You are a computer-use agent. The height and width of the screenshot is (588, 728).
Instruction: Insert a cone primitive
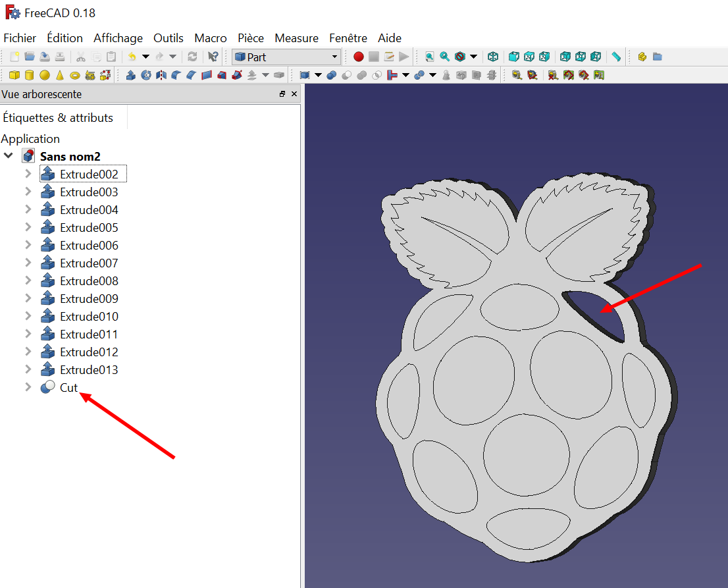(x=60, y=75)
